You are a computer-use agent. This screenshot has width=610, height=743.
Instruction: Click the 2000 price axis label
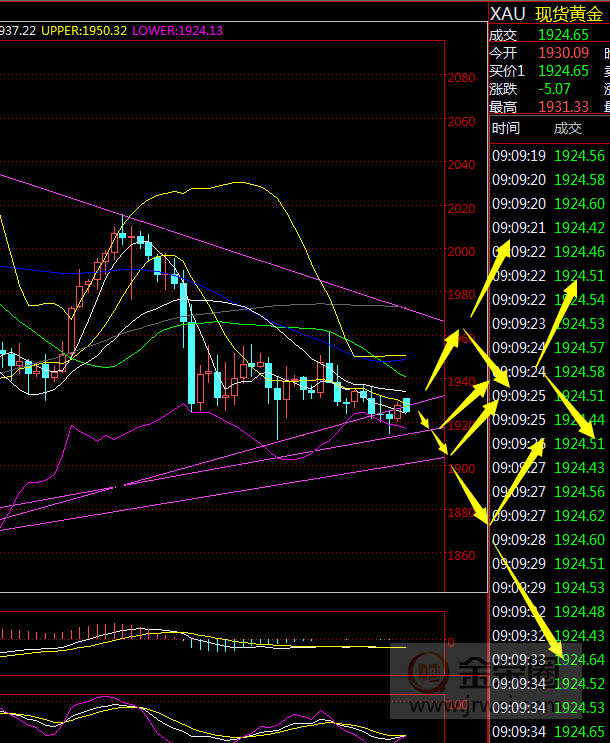pyautogui.click(x=461, y=251)
